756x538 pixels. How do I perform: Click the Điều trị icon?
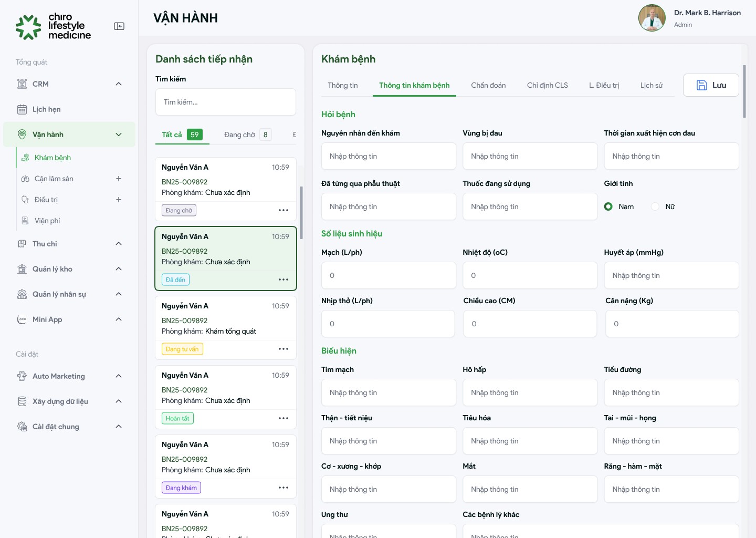pyautogui.click(x=25, y=200)
